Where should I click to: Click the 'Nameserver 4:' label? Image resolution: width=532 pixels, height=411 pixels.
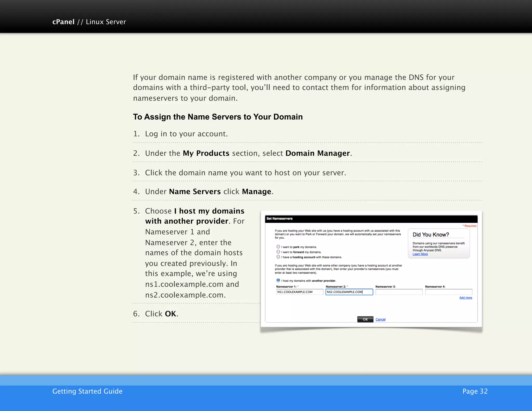[435, 287]
